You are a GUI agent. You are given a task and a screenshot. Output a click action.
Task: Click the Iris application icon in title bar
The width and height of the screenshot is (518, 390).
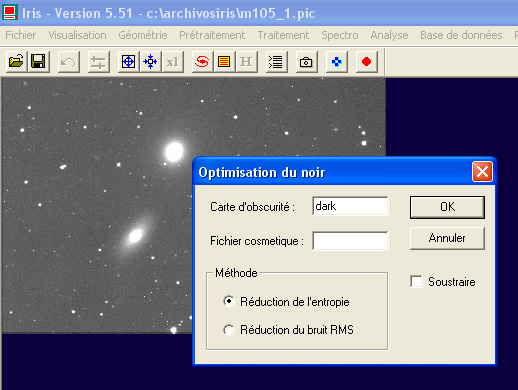tap(10, 12)
